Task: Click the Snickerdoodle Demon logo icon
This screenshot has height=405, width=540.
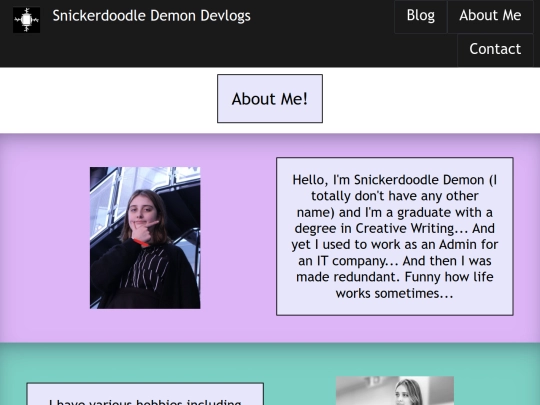Action: (x=27, y=20)
